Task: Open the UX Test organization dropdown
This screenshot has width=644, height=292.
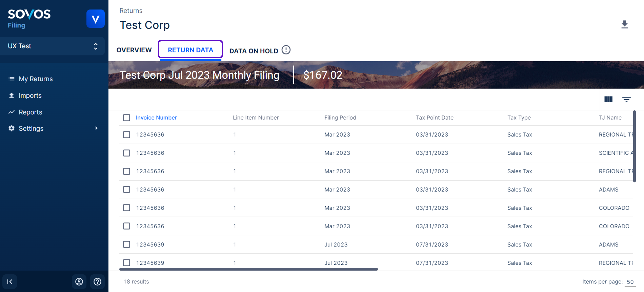Action: click(52, 46)
